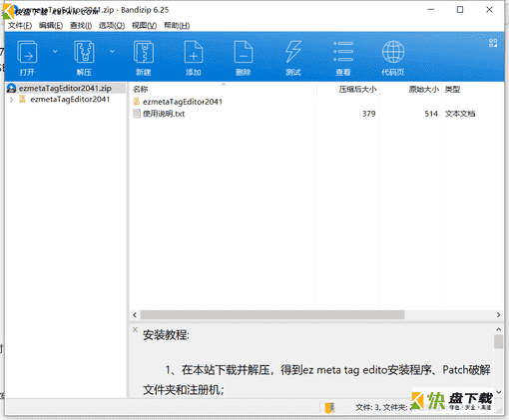Click compressed size value 379
Viewport: 509px width, 420px height.
(x=369, y=114)
